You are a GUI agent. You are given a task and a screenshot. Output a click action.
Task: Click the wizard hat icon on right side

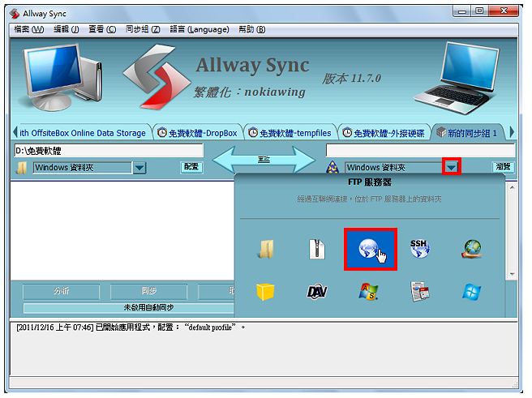332,167
